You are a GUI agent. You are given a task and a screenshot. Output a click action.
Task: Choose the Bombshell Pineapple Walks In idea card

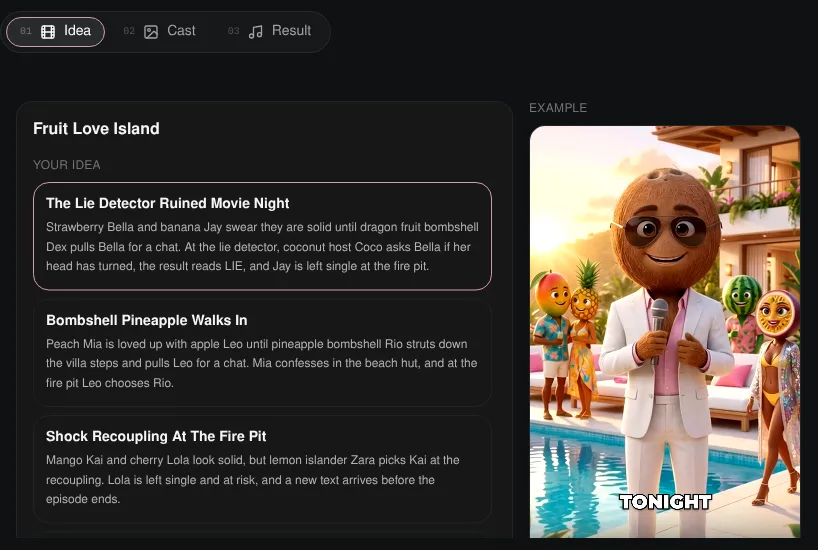pyautogui.click(x=262, y=353)
